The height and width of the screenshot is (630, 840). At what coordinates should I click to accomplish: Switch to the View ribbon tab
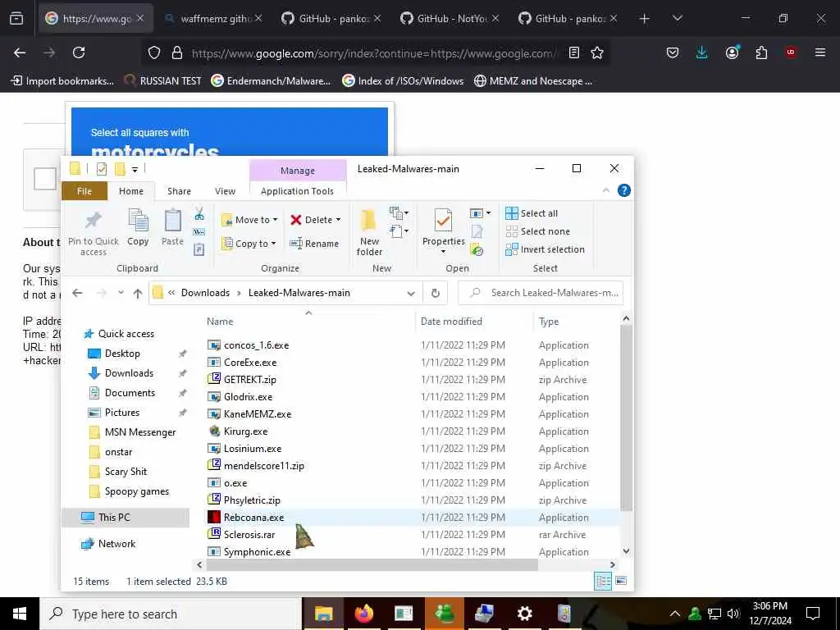(x=225, y=191)
